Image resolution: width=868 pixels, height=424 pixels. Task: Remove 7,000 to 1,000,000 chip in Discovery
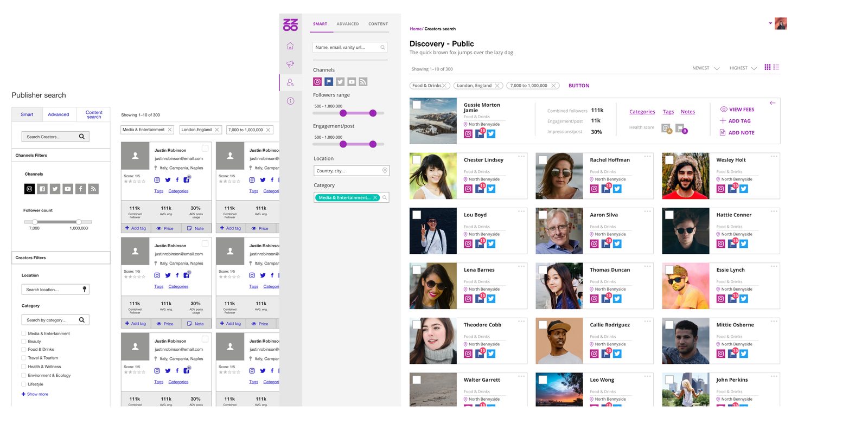[553, 86]
